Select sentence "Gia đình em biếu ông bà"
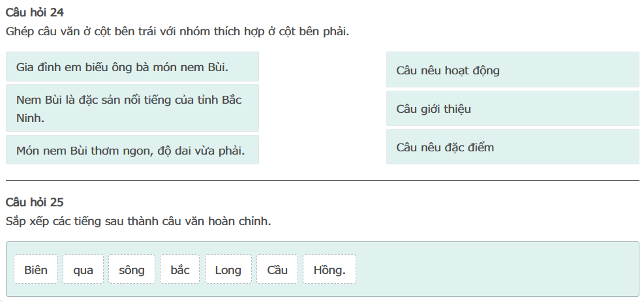644x302 pixels. 132,67
